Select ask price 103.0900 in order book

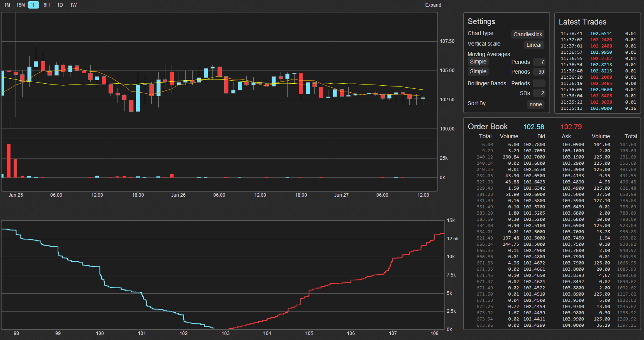click(573, 144)
